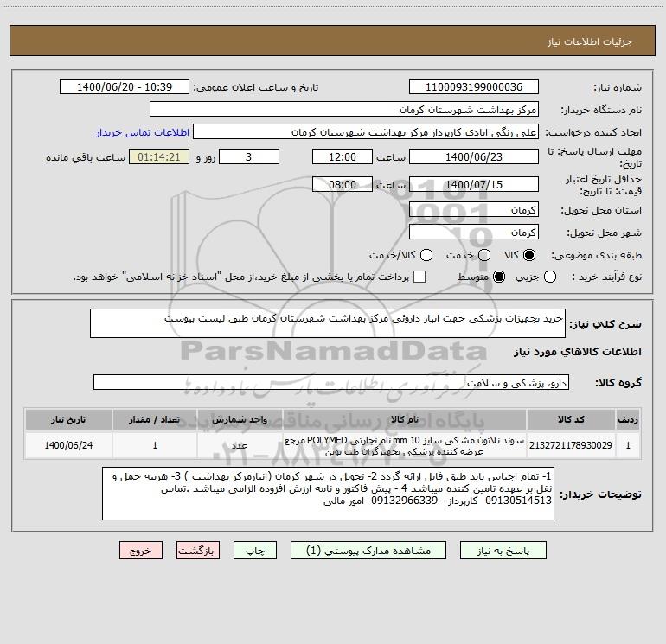Toggle the اسناد خزانه اسلامی payment checkbox
Viewport: 666px width, 644px height.
pyautogui.click(x=419, y=277)
